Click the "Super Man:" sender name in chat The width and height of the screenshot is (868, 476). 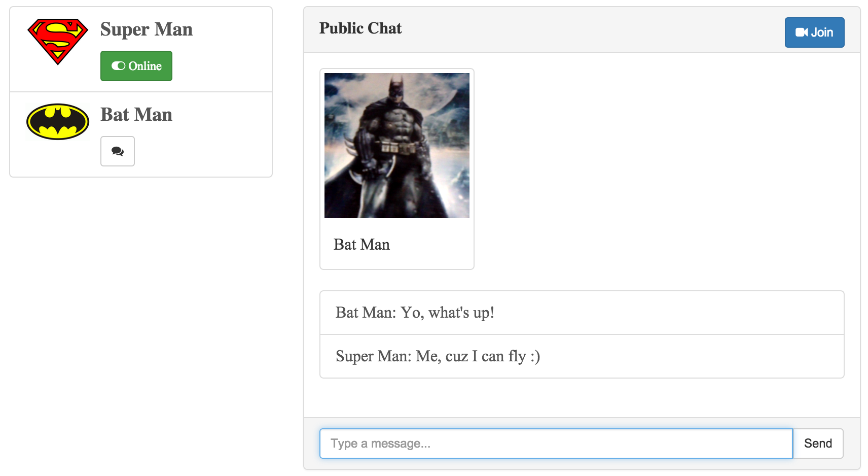[373, 356]
